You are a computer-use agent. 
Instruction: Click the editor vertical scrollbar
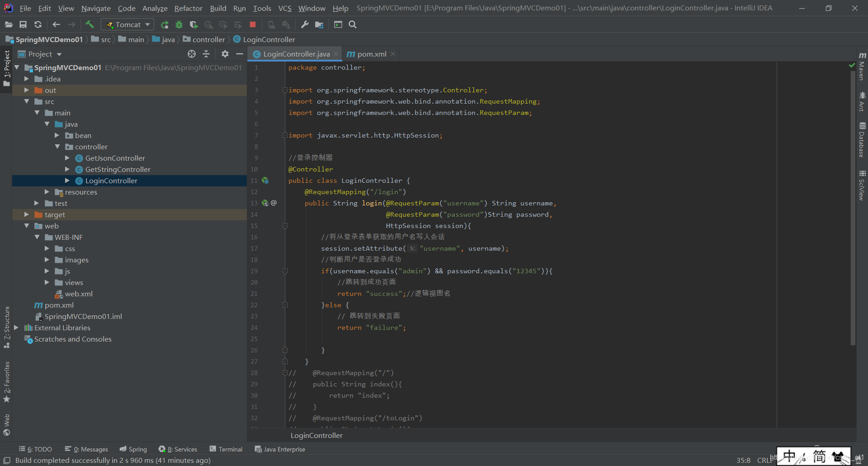(853, 208)
